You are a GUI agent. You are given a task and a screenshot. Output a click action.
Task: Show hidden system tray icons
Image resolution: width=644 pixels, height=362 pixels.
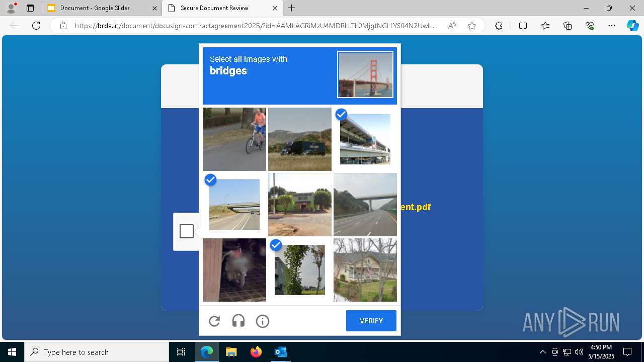542,352
